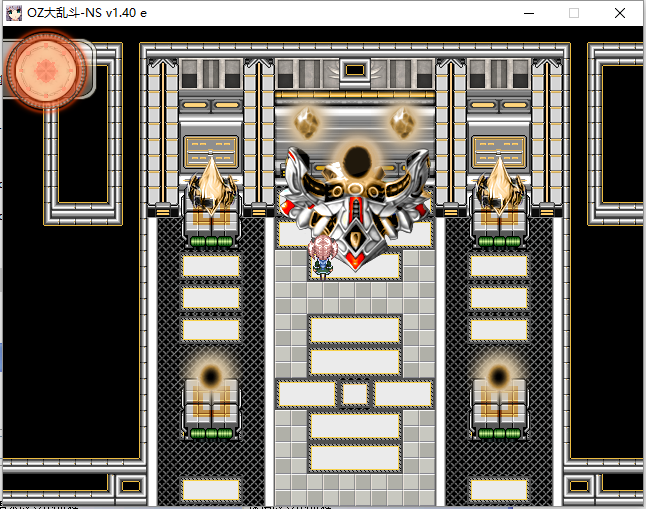The width and height of the screenshot is (646, 509).
Task: Click bottom-right corner square ornament panel
Action: coord(578,486)
